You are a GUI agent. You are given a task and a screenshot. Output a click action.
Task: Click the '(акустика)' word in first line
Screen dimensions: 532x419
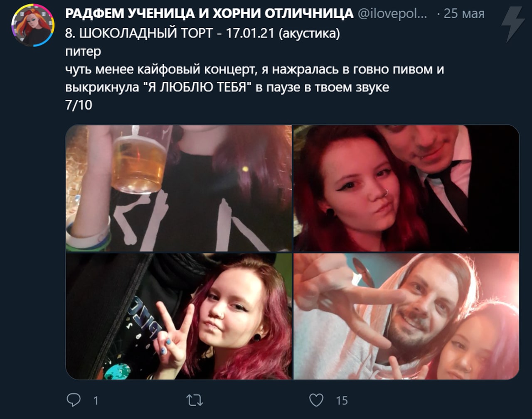pos(309,33)
